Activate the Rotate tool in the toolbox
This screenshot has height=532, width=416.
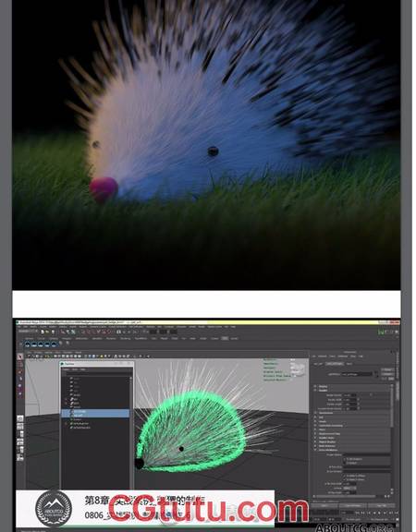click(20, 386)
